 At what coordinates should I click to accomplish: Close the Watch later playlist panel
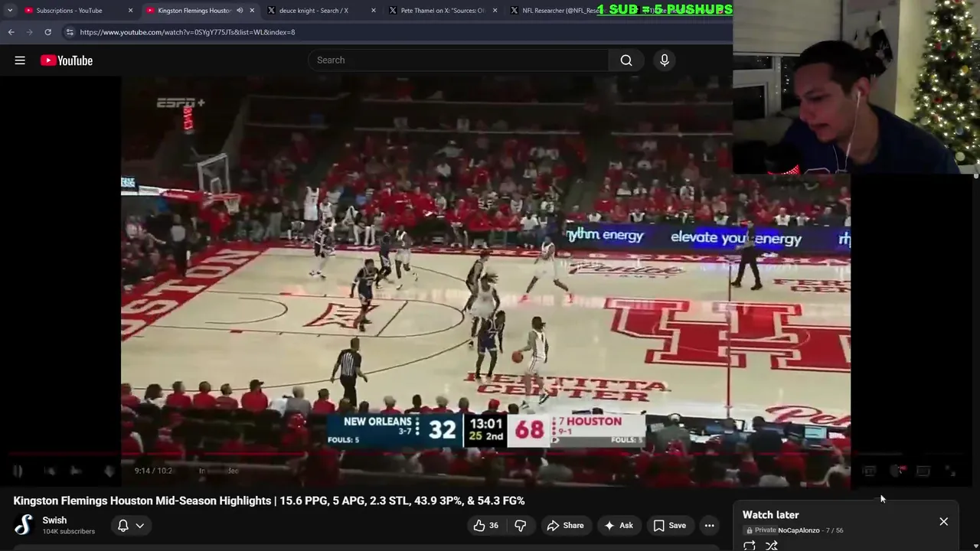[943, 522]
